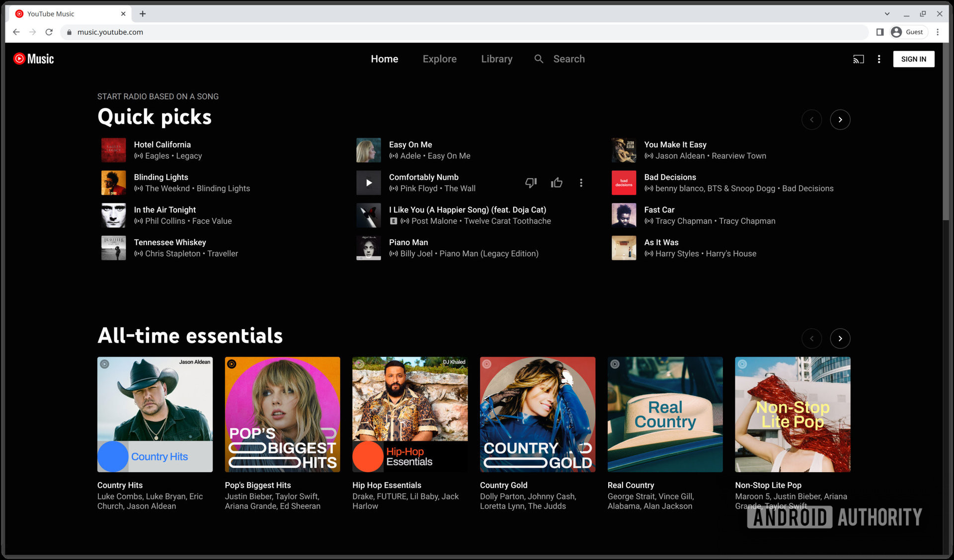Open more options for Comfortably Numb
This screenshot has width=954, height=560.
(x=581, y=183)
